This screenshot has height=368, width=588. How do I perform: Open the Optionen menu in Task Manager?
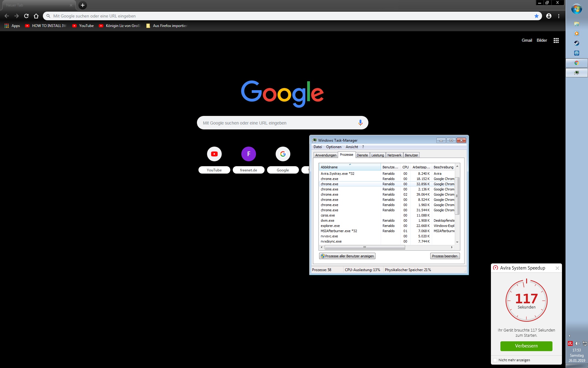(334, 147)
